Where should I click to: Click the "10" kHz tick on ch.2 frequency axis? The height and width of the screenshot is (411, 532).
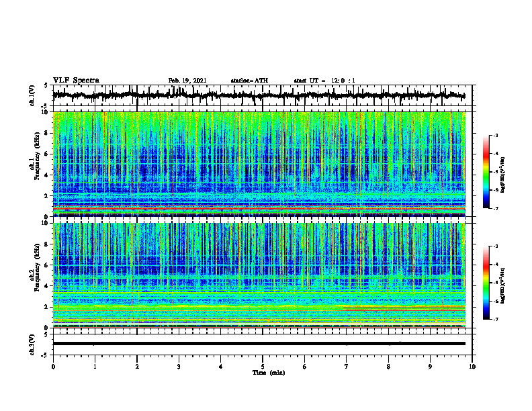click(x=46, y=223)
